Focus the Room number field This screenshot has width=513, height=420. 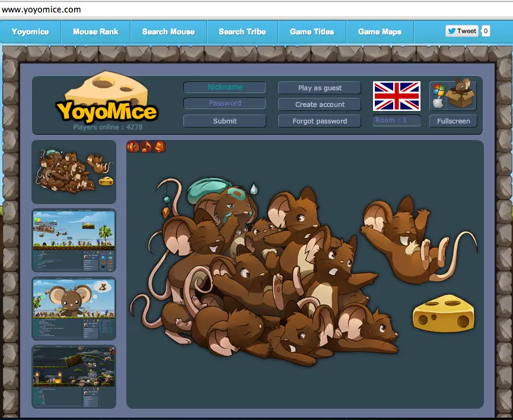pyautogui.click(x=397, y=120)
